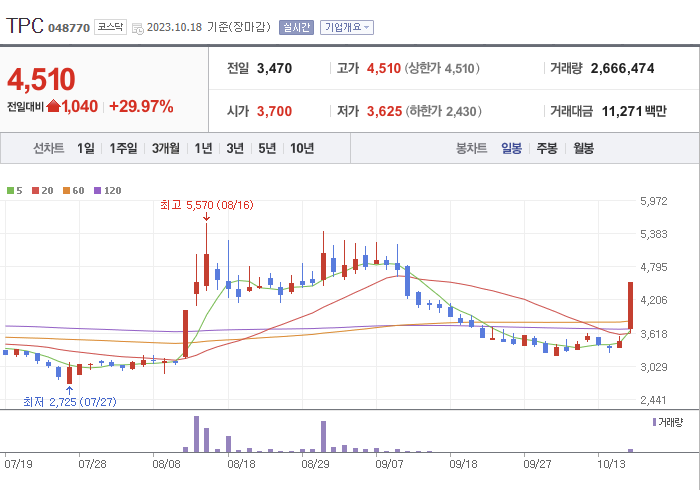
Task: Click the 08/18 date axis label
Action: [241, 464]
